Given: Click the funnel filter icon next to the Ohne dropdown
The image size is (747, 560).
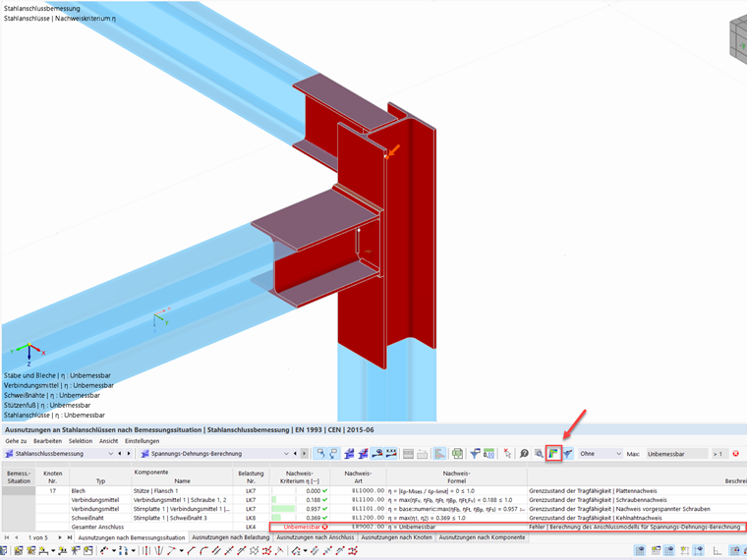Looking at the screenshot, I should point(568,453).
